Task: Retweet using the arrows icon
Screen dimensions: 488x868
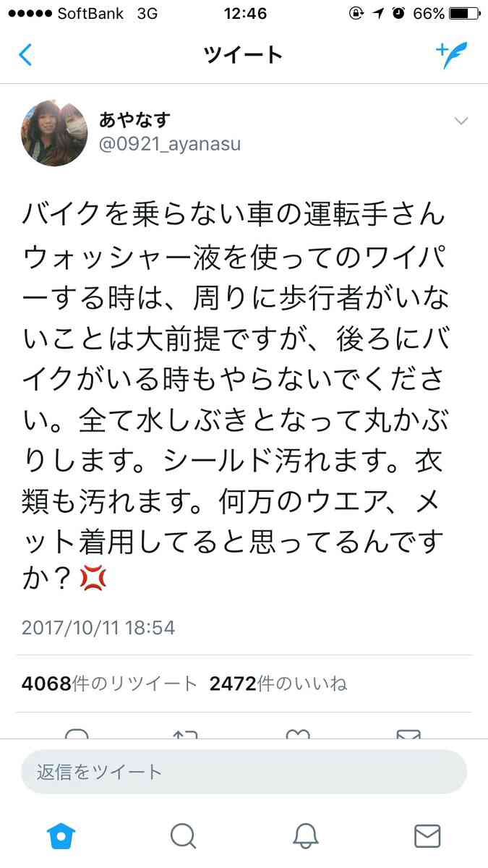Action: 185,734
